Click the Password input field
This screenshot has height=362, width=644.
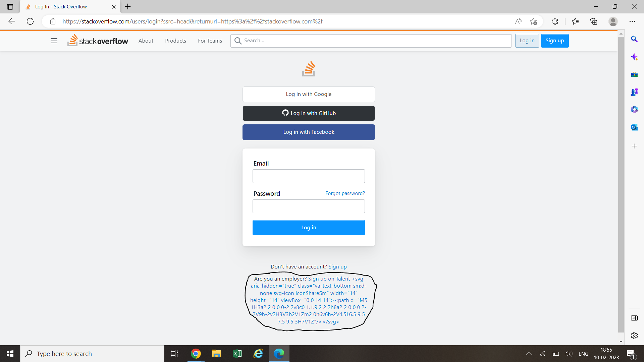(x=309, y=206)
